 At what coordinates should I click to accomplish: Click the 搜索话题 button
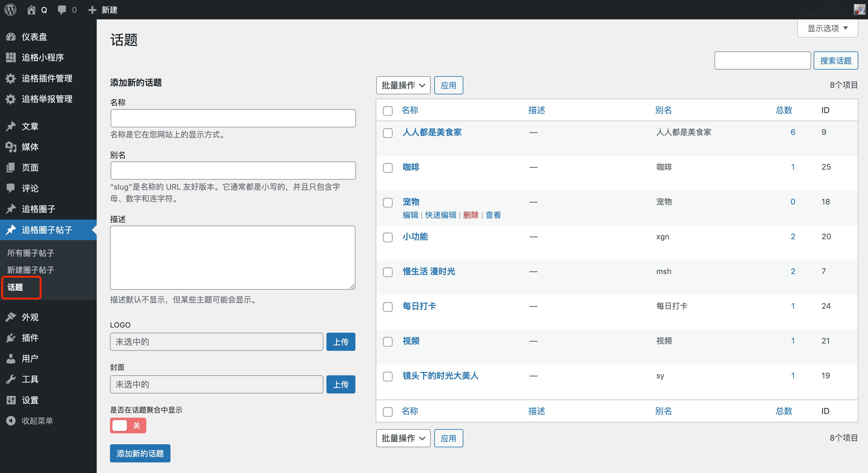click(836, 61)
